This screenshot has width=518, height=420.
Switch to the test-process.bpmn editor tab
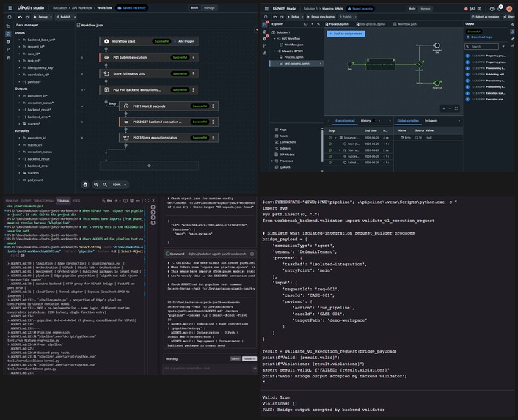pos(370,24)
